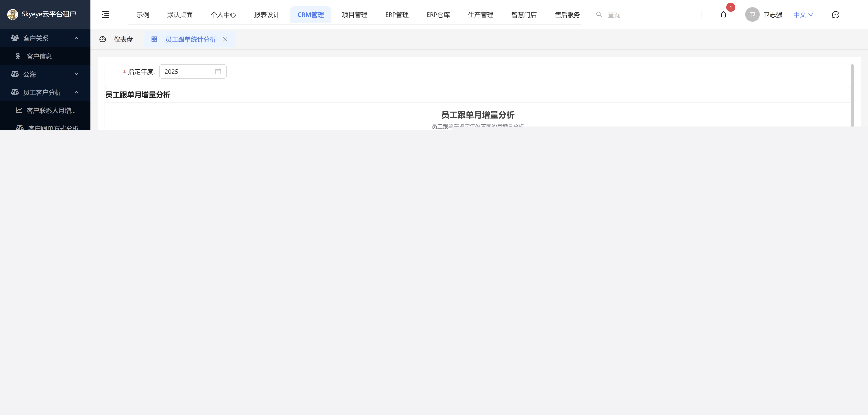The width and height of the screenshot is (868, 415).
Task: Open notifications via the bell icon
Action: [x=723, y=15]
